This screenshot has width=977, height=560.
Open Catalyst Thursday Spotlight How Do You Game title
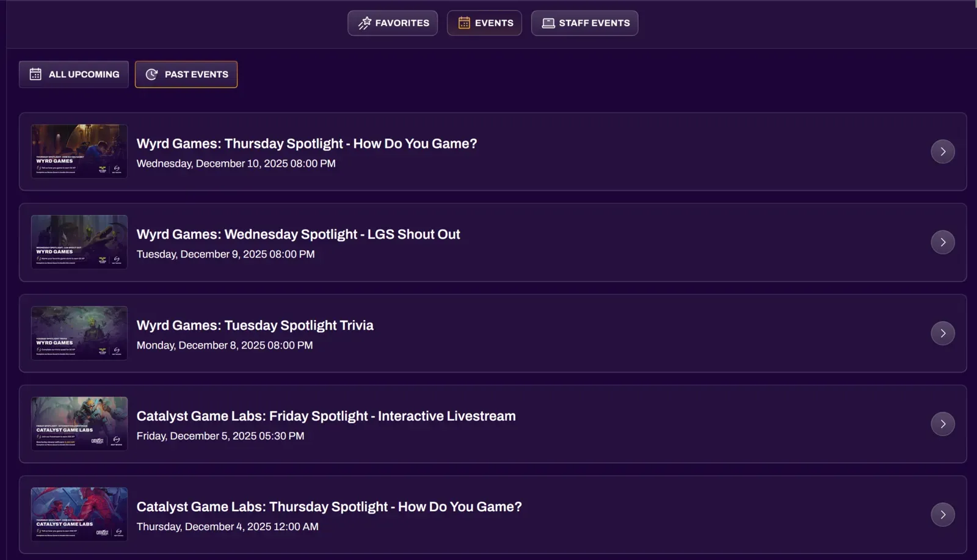tap(329, 507)
